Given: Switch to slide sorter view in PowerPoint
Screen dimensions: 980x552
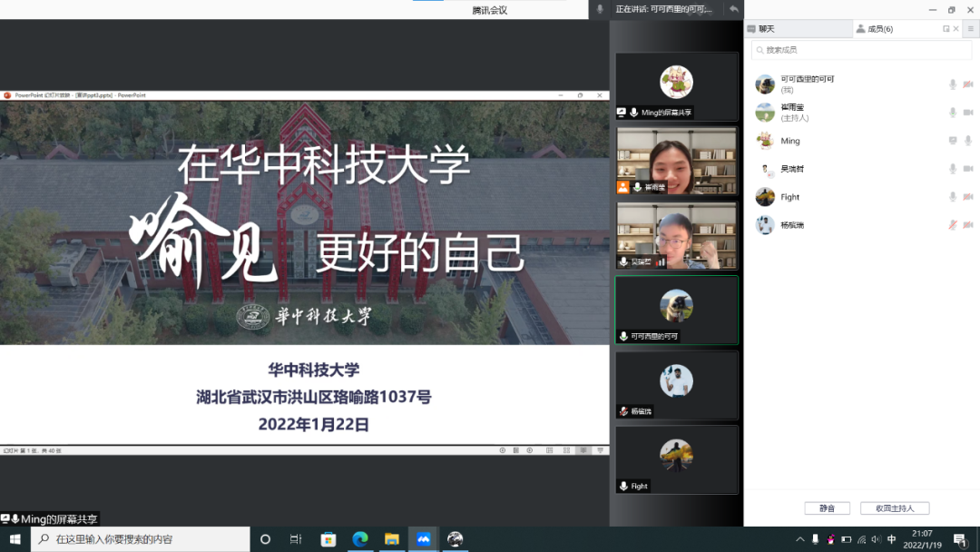Looking at the screenshot, I should coord(566,450).
